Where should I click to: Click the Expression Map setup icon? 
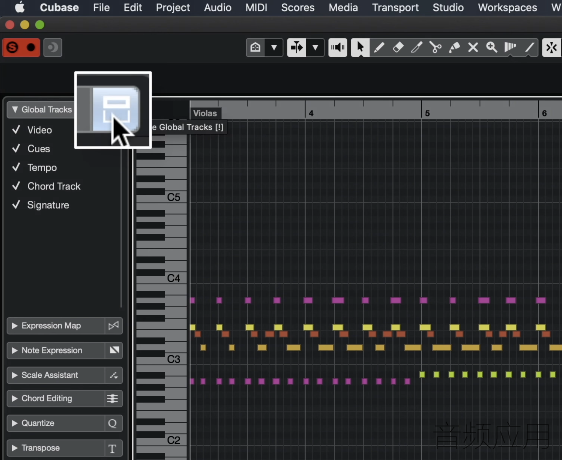point(113,326)
